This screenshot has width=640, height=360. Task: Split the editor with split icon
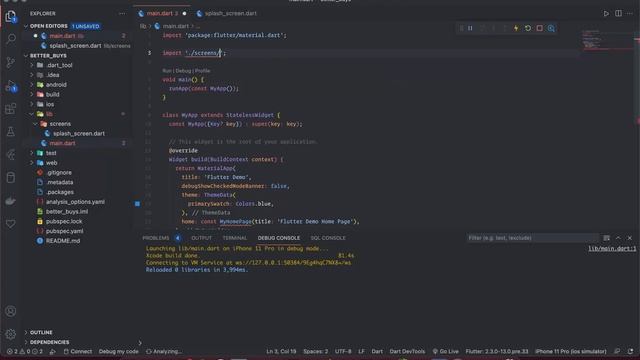click(618, 13)
